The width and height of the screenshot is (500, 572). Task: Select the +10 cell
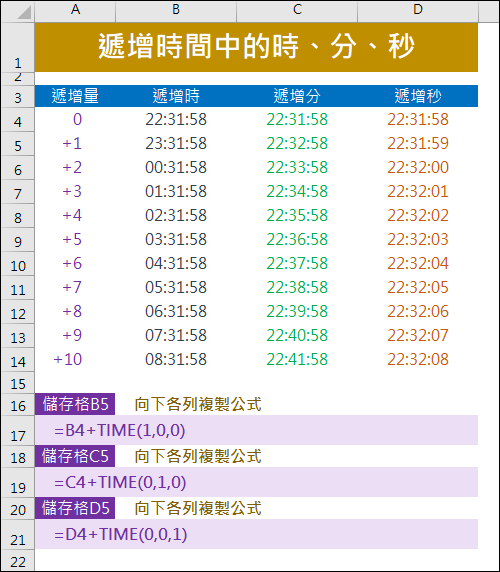[75, 360]
